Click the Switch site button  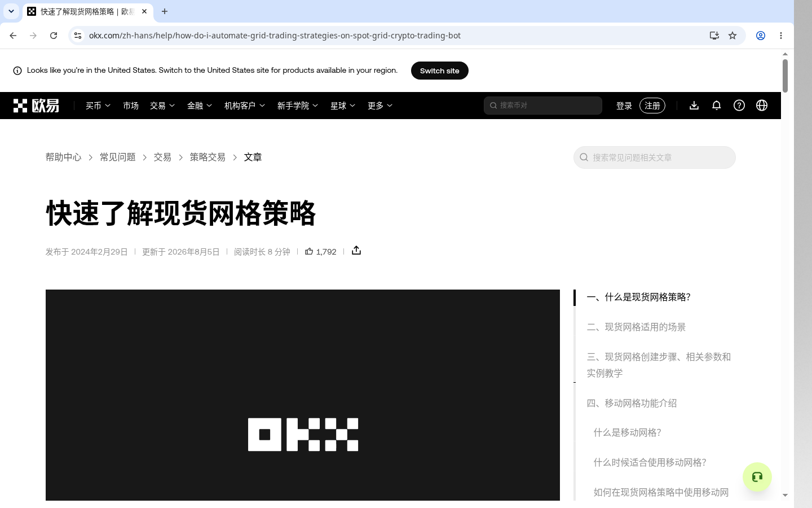(x=440, y=71)
